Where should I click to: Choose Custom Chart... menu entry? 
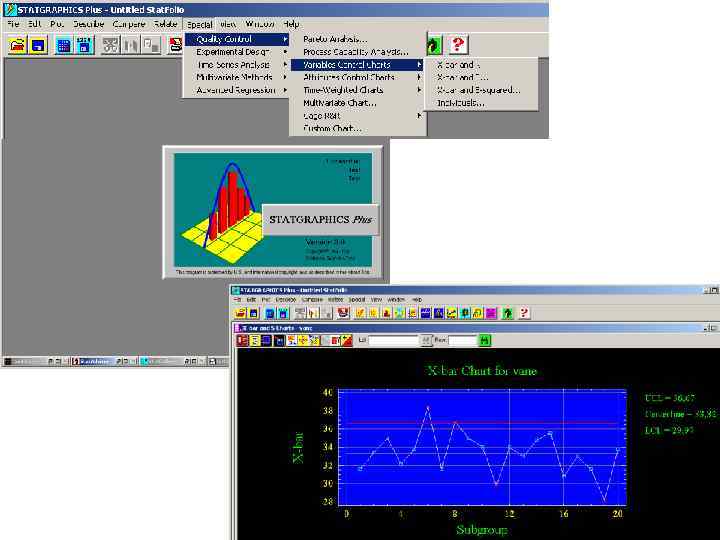(x=357, y=129)
